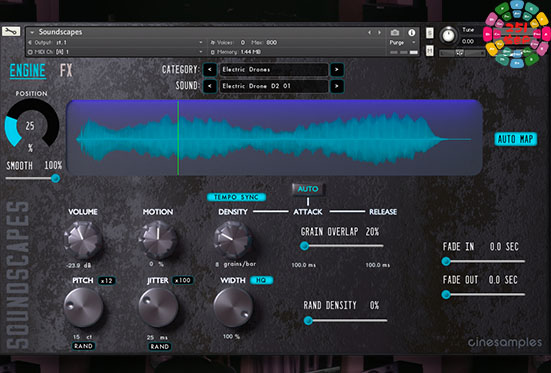Click the Motion value 0 %
The image size is (551, 373).
(x=157, y=264)
